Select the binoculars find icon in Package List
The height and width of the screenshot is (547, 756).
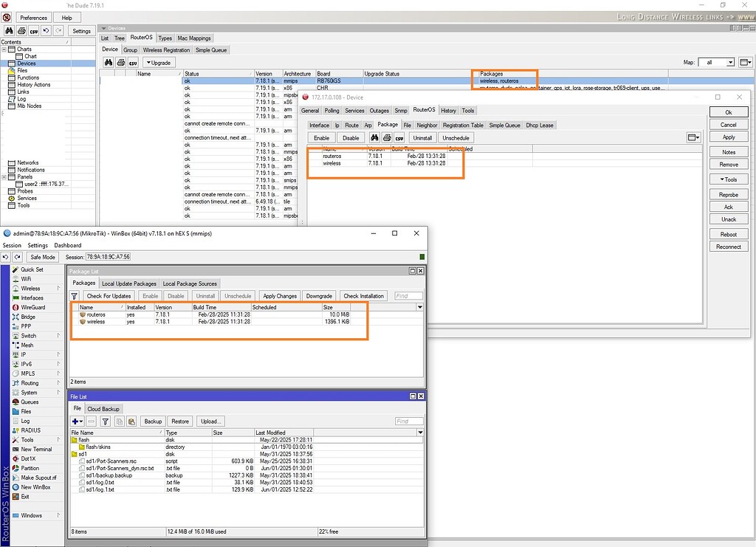pyautogui.click(x=374, y=137)
